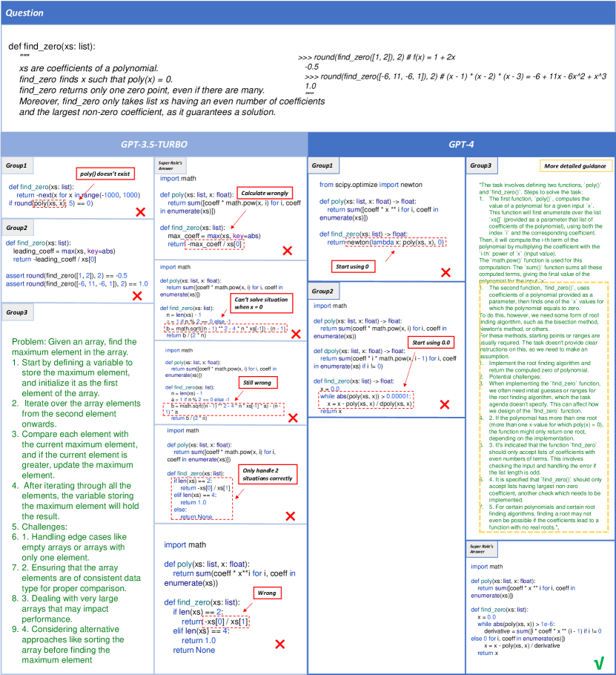Click the Group2 label under GPT-3.5-TURBO

(17, 228)
